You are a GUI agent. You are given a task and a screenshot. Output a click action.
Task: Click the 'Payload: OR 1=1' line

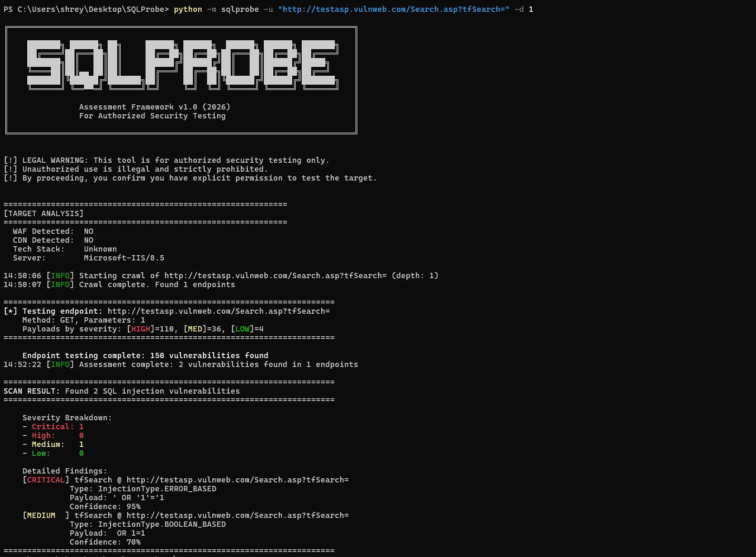pyautogui.click(x=108, y=533)
